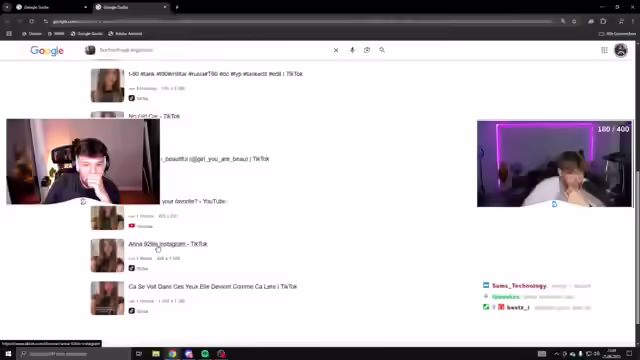This screenshot has height=360, width=640.
Task: Open the Google apps grid
Action: pyautogui.click(x=604, y=50)
